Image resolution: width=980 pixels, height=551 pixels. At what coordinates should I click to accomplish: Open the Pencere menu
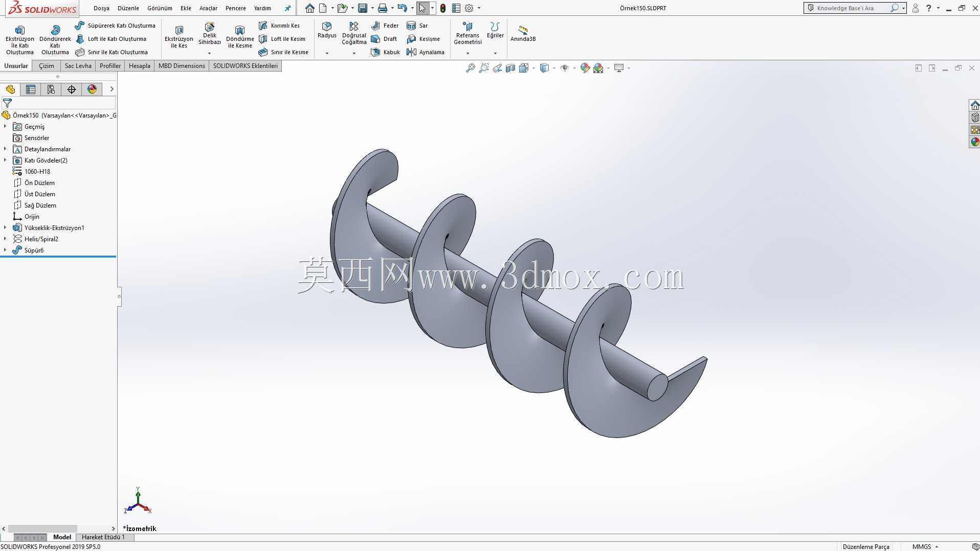[x=236, y=8]
